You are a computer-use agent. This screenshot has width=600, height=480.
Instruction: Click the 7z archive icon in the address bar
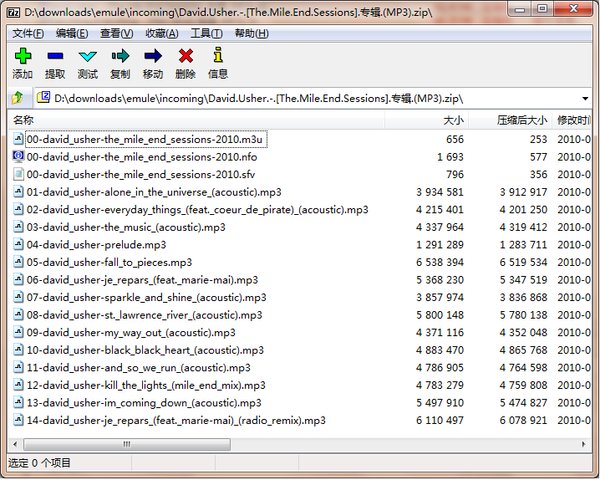[x=43, y=97]
